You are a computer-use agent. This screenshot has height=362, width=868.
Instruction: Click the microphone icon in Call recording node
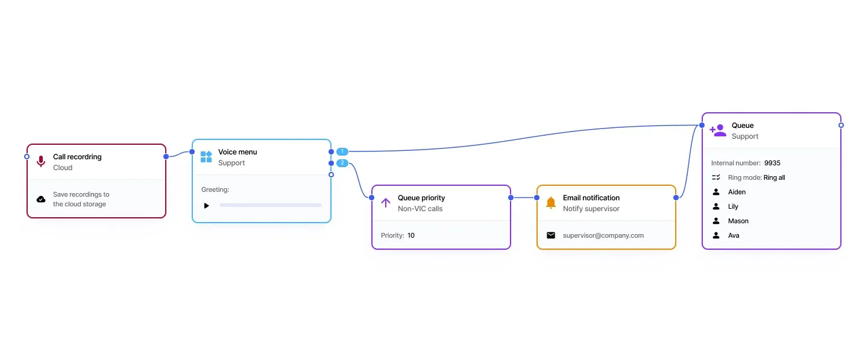(41, 162)
